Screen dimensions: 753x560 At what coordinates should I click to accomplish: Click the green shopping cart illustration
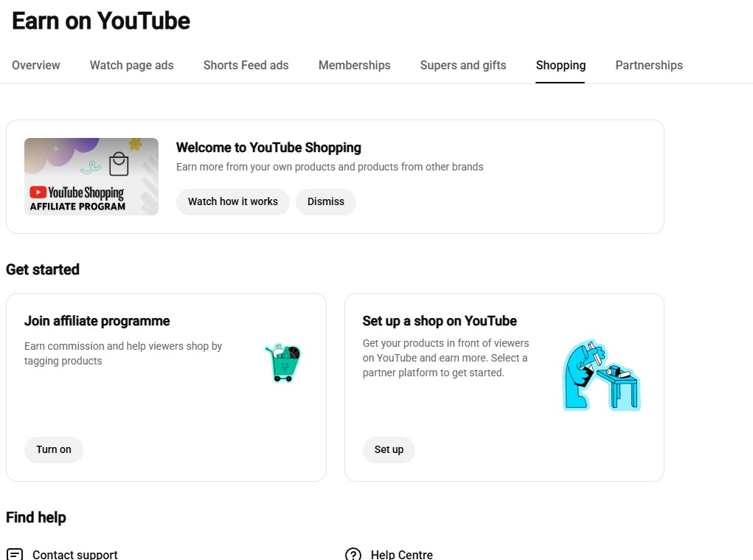pyautogui.click(x=283, y=362)
